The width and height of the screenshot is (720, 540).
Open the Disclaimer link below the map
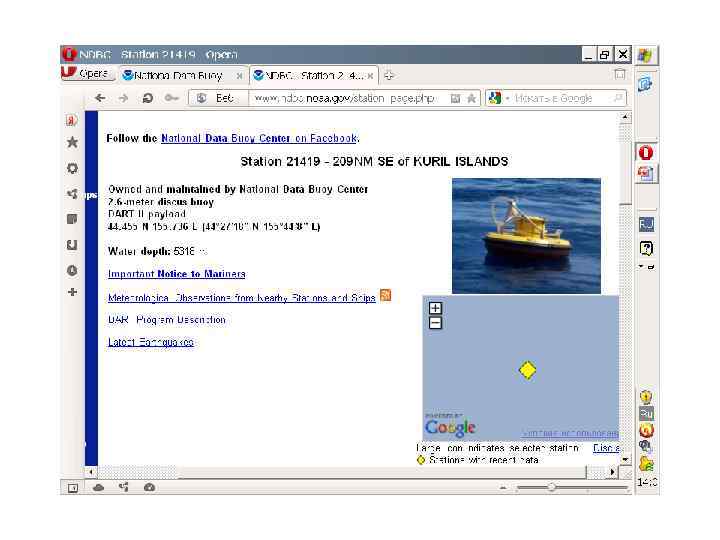(x=606, y=448)
